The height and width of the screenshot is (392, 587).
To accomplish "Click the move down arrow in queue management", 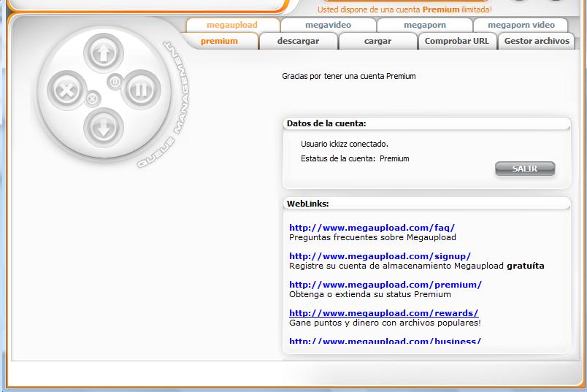I will [x=103, y=128].
